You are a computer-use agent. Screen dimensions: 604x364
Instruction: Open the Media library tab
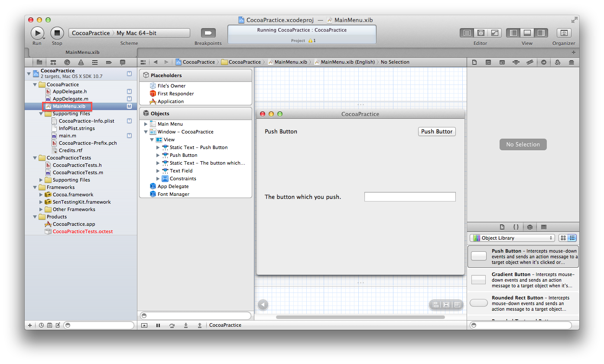544,227
